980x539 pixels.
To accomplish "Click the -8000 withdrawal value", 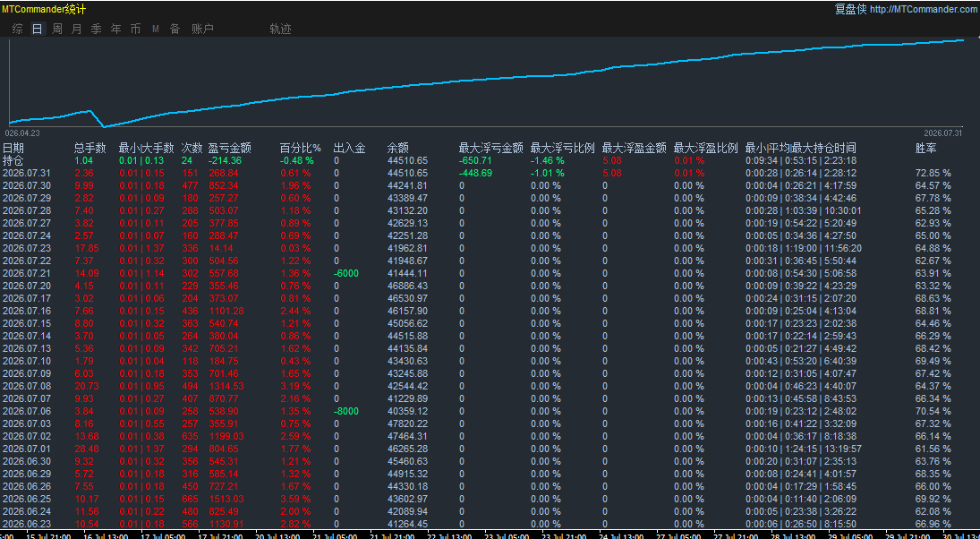I will pyautogui.click(x=345, y=411).
